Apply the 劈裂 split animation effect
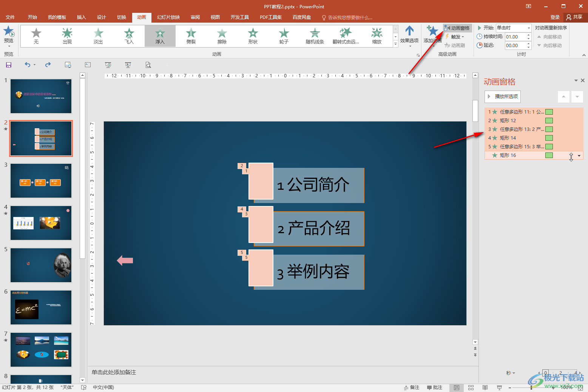 click(x=191, y=36)
